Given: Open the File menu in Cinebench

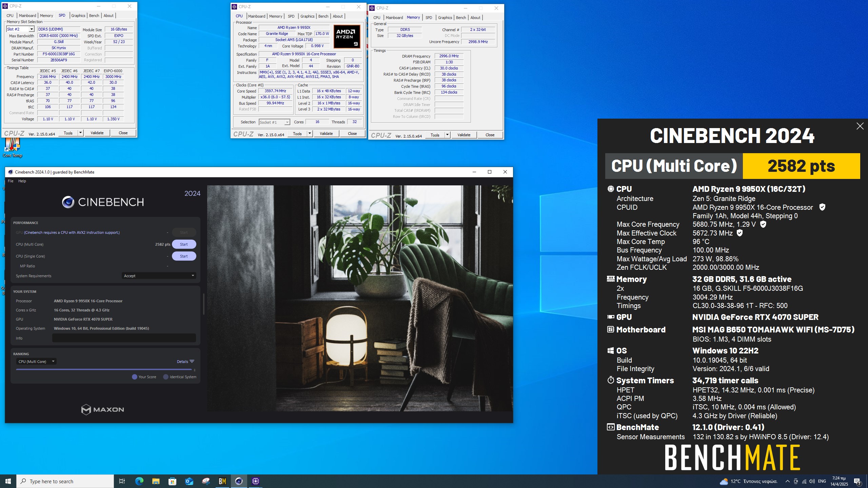Looking at the screenshot, I should pos(11,181).
